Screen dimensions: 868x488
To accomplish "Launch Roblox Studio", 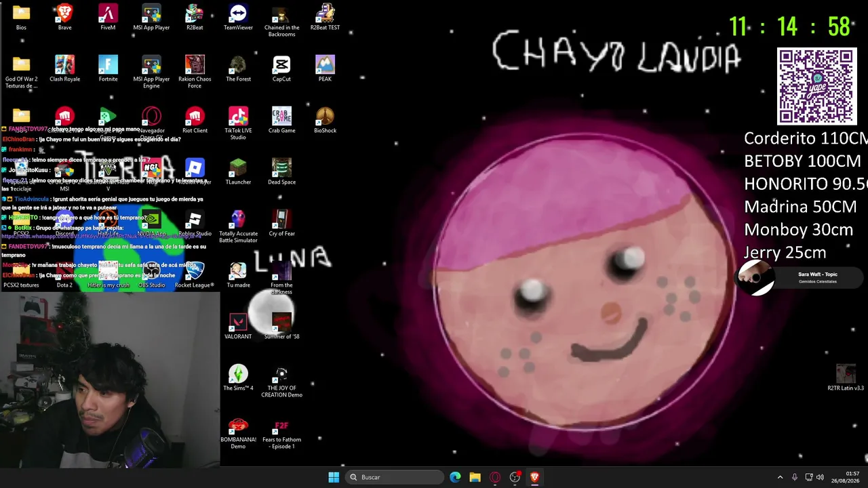I will point(195,223).
